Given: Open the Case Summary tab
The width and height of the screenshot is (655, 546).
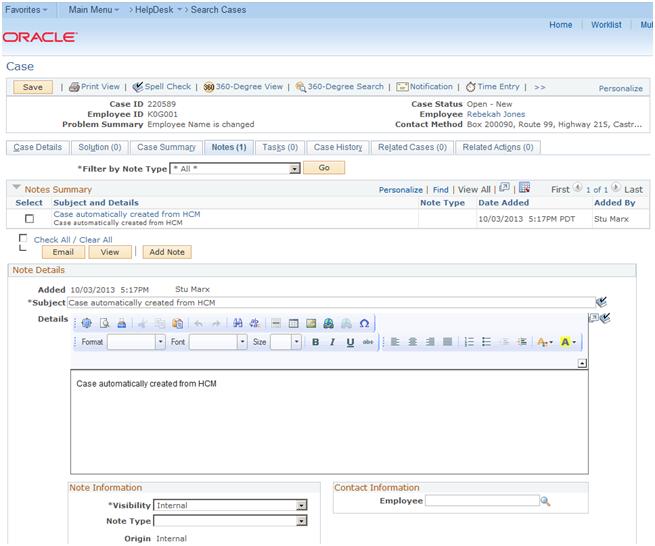Looking at the screenshot, I should point(166,147).
